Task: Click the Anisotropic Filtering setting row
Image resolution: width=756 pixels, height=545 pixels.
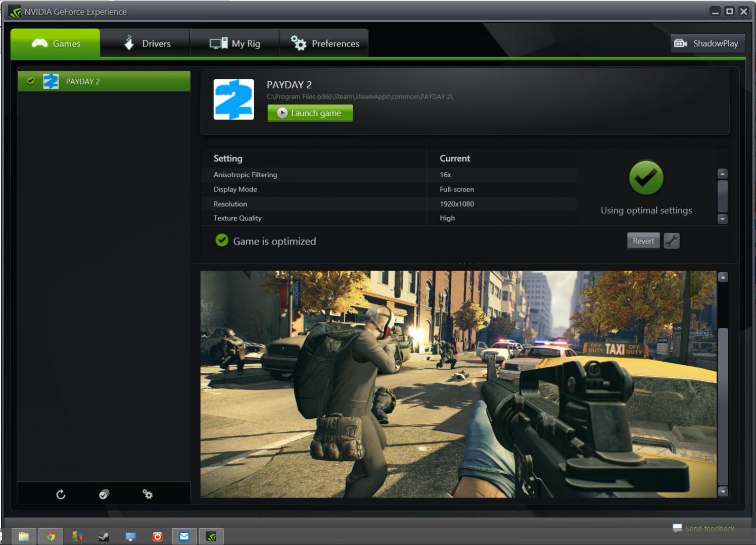Action: pyautogui.click(x=389, y=175)
